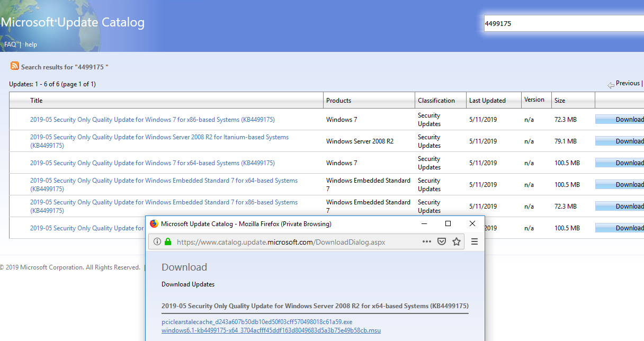Download the Windows 7 x64 update row
This screenshot has width=644, height=341.
620,163
